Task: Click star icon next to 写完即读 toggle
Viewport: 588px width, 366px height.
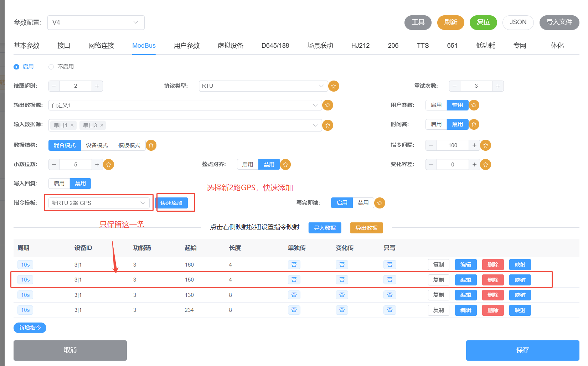Action: coord(380,203)
